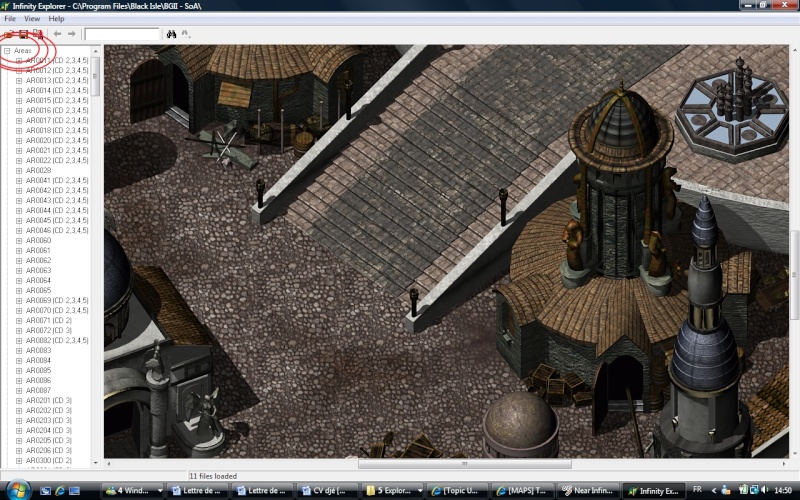Select tree item AR0082 (CD 2,3,4,5)

pos(57,340)
